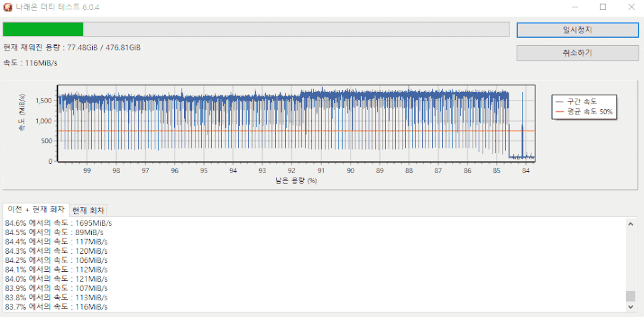Click the 1,500 value on the speed axis
Screen dimensions: 644x317
45,101
